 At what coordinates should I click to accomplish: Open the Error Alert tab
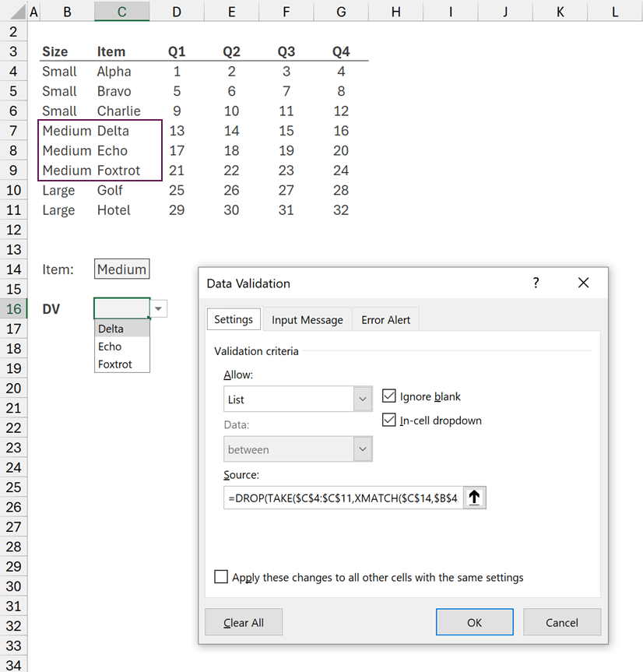coord(385,320)
